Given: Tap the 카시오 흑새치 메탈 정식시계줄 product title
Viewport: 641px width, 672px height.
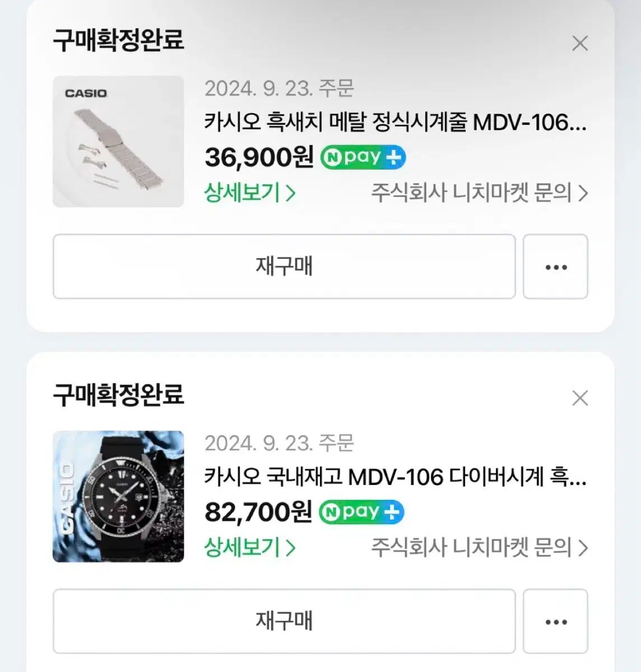Looking at the screenshot, I should (x=395, y=122).
